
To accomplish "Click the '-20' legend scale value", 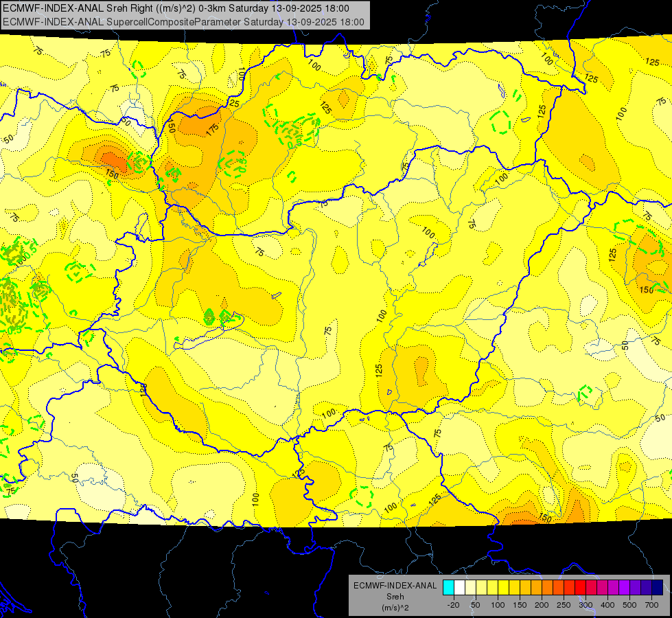I will (x=454, y=605).
